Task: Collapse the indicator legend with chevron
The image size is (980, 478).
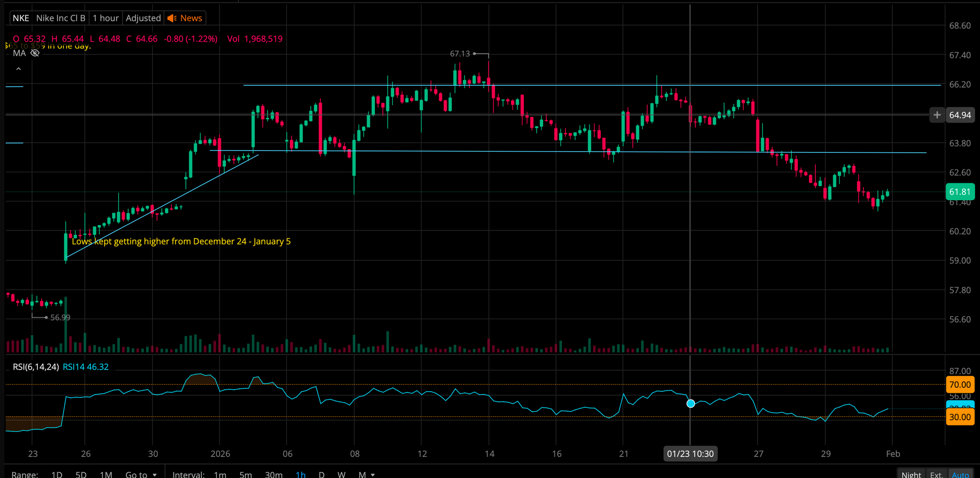Action: 19,69
